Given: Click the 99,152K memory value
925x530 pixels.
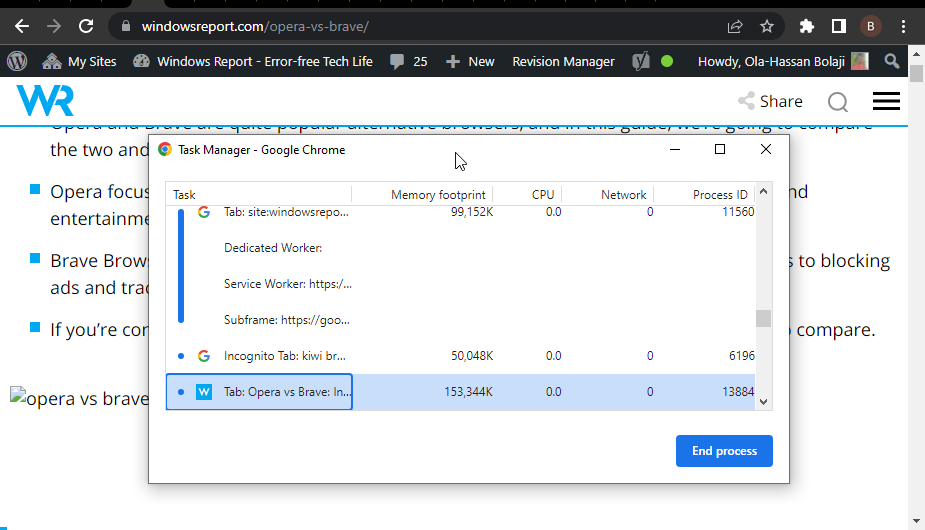Looking at the screenshot, I should [472, 212].
